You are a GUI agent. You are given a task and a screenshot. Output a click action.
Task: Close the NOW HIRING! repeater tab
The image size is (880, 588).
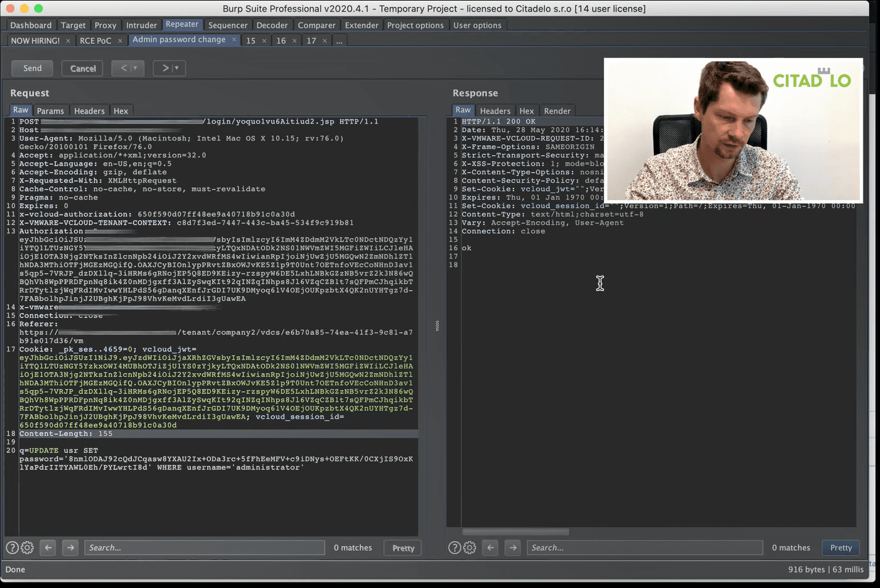click(x=68, y=41)
